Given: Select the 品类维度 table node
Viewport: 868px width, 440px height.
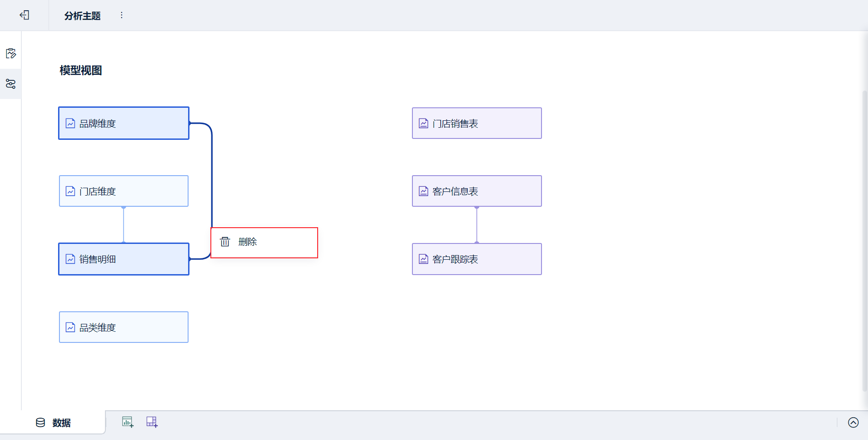Looking at the screenshot, I should pyautogui.click(x=124, y=327).
